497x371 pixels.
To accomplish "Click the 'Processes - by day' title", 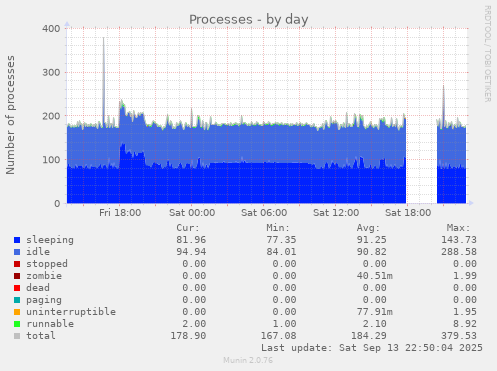I will point(249,20).
